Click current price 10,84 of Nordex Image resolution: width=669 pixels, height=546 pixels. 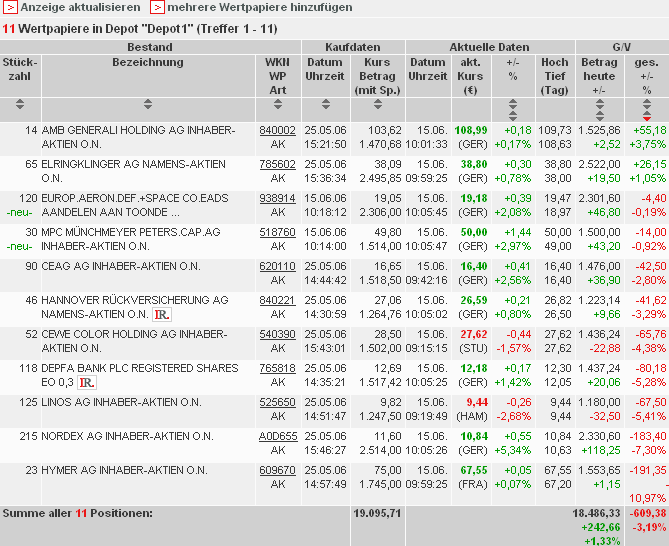[474, 436]
